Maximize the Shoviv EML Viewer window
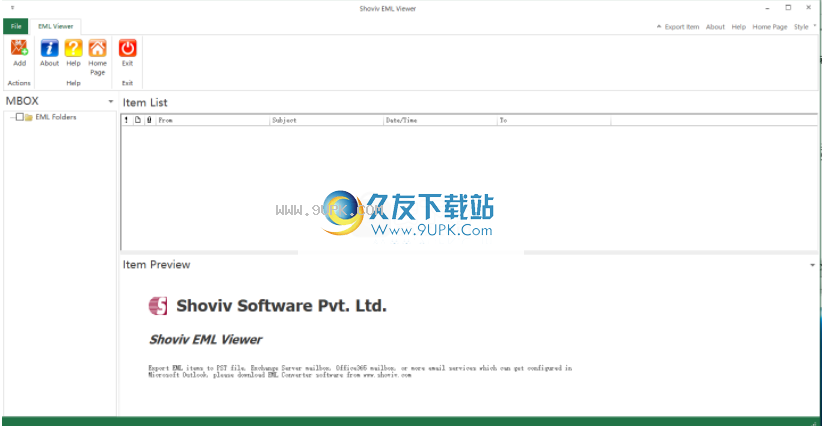 point(788,8)
